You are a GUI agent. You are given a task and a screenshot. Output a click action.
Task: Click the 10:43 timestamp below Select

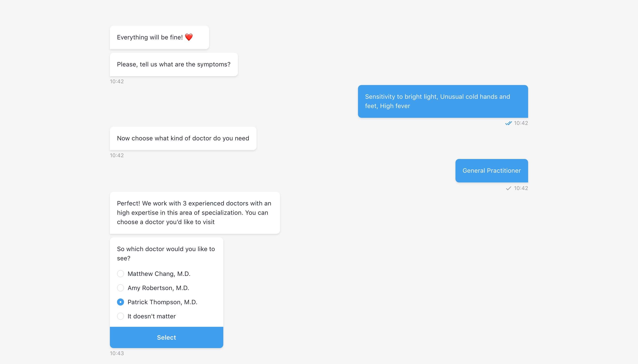(x=117, y=353)
